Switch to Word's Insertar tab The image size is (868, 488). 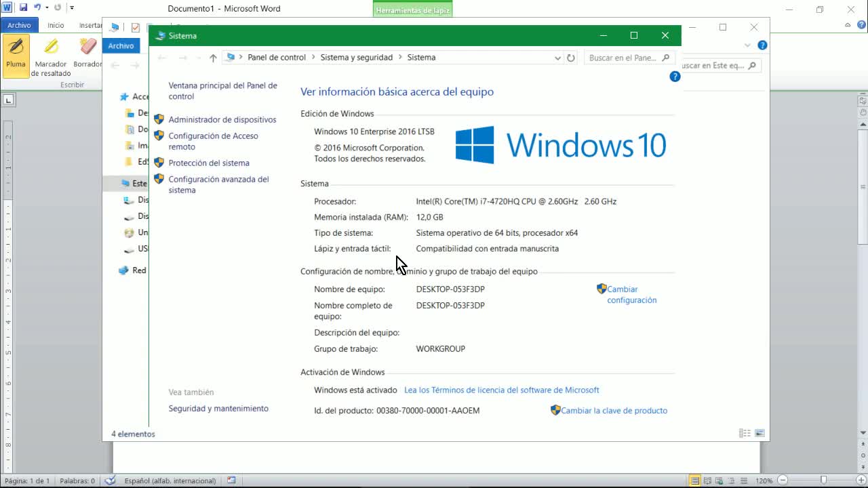click(x=90, y=25)
